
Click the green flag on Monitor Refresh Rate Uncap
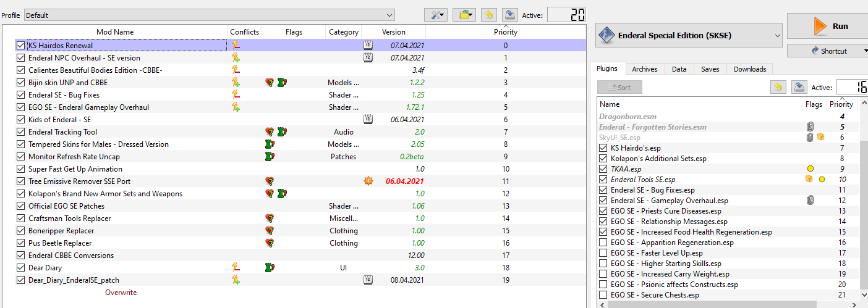pyautogui.click(x=270, y=156)
